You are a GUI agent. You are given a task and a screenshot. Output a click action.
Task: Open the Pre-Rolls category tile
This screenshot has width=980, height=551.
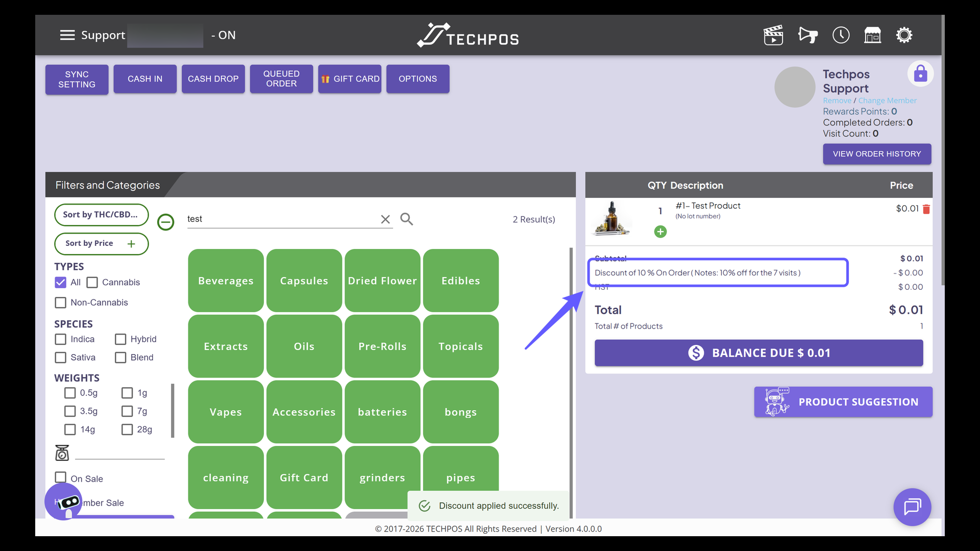[x=382, y=346]
